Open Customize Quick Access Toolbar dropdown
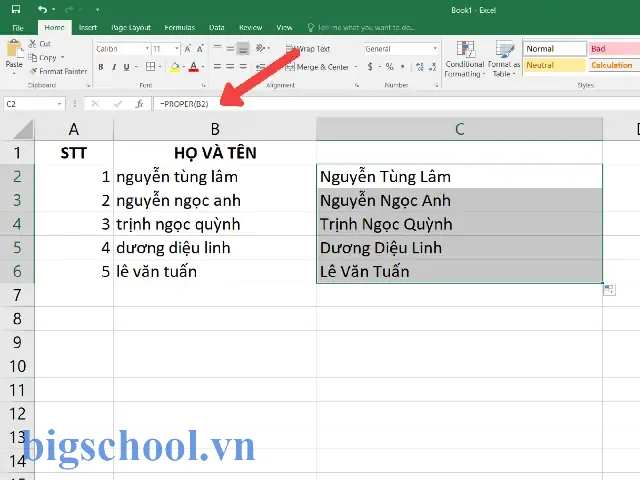The width and height of the screenshot is (640, 480). (x=97, y=9)
